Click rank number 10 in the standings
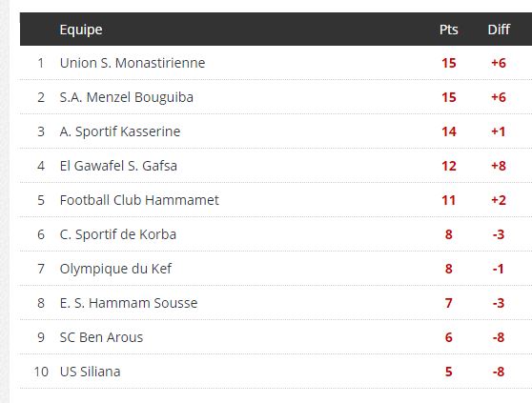 click(x=41, y=372)
